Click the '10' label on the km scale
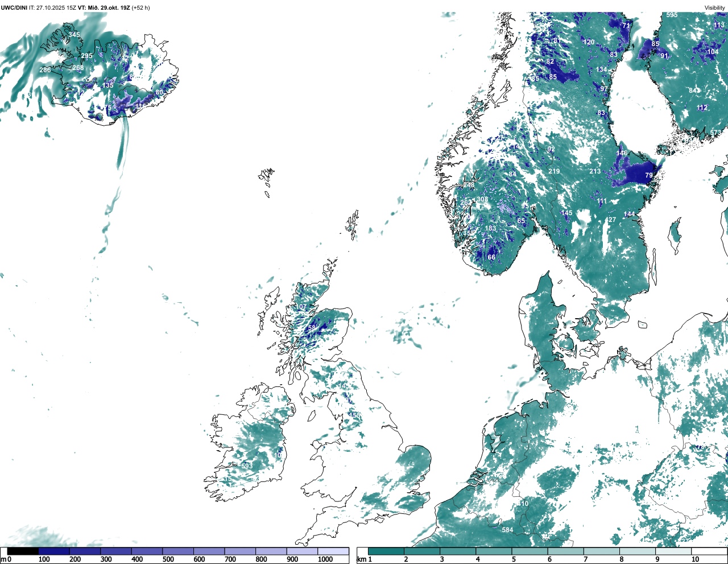This screenshot has height=564, width=728. (x=695, y=559)
